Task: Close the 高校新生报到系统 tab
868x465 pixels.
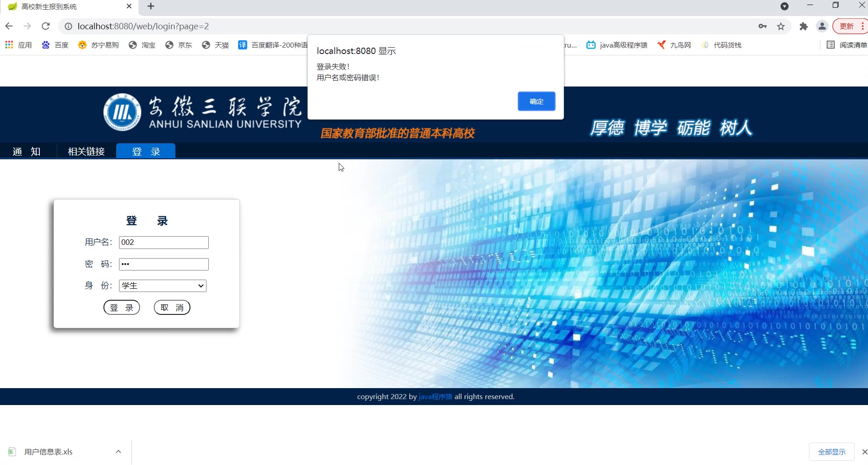Action: point(129,6)
